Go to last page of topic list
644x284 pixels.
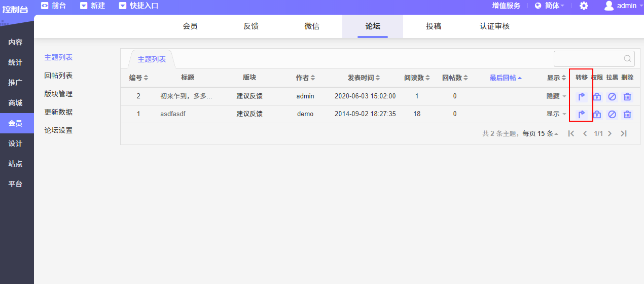[x=624, y=133]
